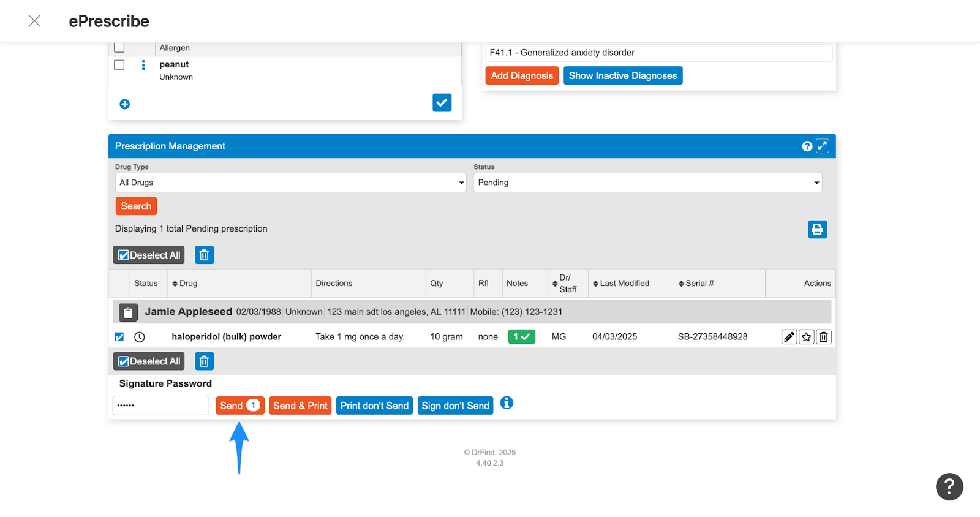Click the orange Search button
This screenshot has width=980, height=517.
[x=136, y=206]
